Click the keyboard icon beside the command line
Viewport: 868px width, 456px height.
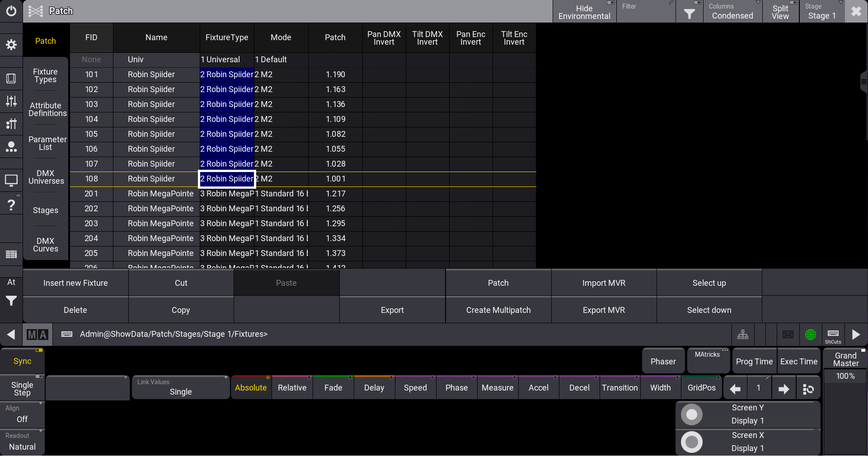[67, 334]
